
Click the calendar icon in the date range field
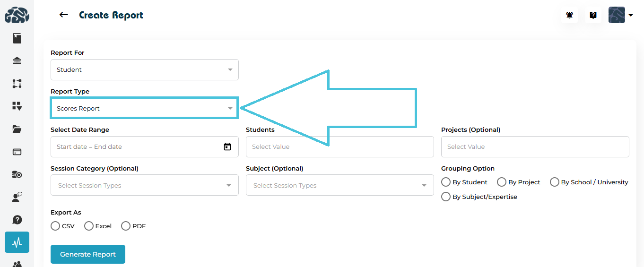227,146
